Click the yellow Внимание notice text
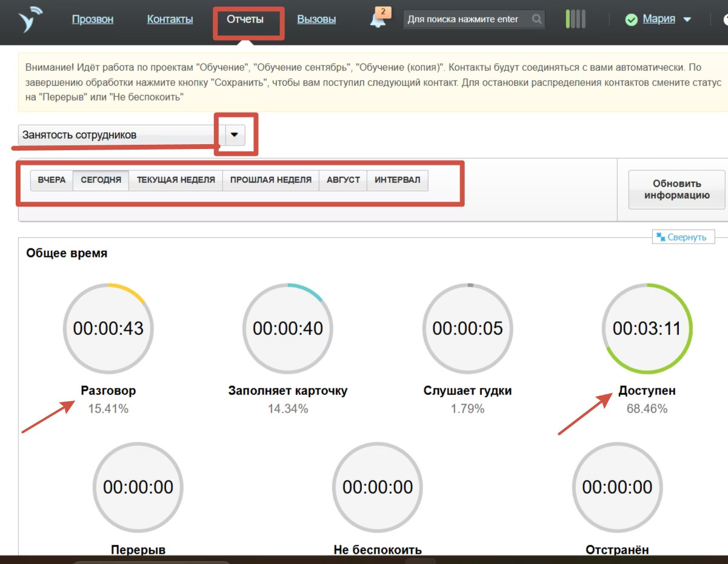Screen dimensions: 728x564 click(373, 82)
